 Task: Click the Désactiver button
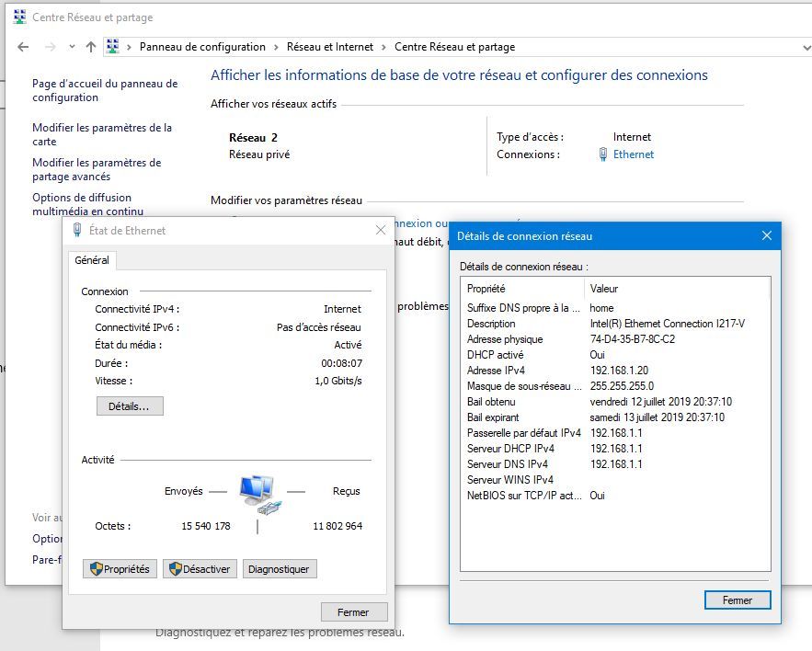coord(200,569)
